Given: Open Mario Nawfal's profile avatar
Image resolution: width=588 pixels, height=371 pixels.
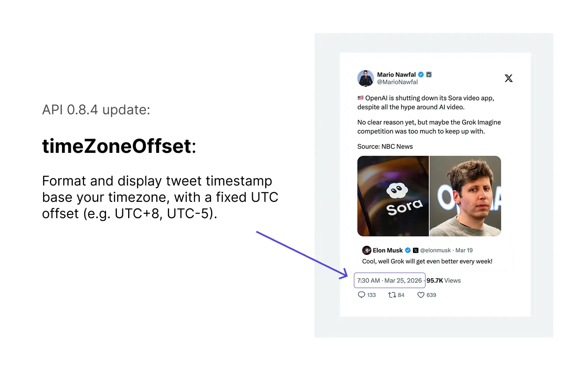Looking at the screenshot, I should (366, 78).
